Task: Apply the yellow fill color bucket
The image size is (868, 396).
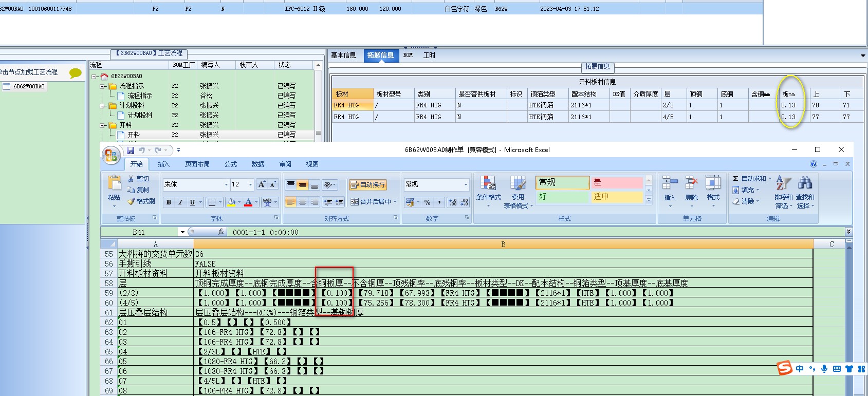Action: pos(232,202)
